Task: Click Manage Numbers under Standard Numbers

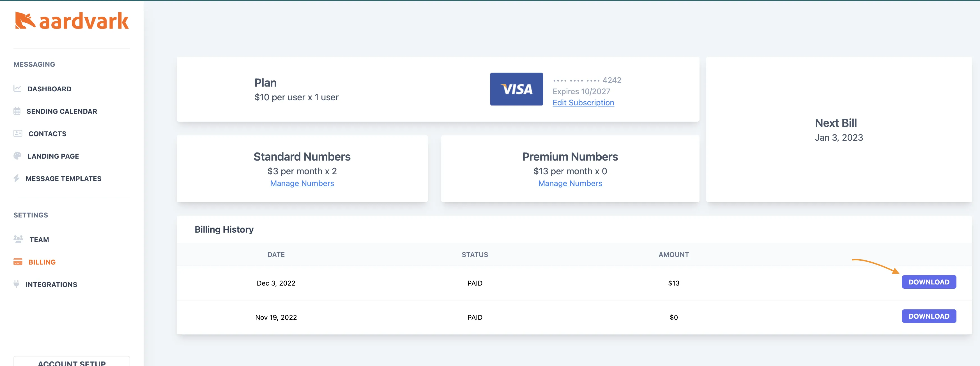Action: pos(302,183)
